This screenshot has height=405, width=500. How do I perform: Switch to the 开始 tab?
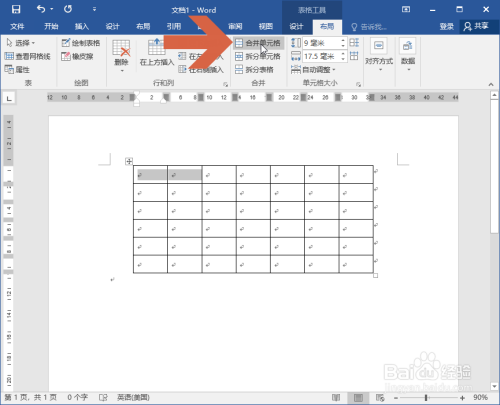51,26
